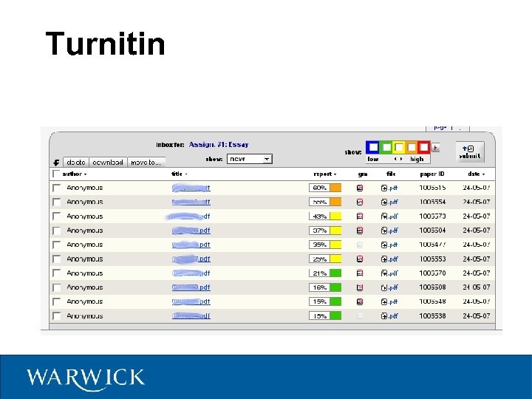Click the paper ID column header
The height and width of the screenshot is (399, 532).
(432, 174)
